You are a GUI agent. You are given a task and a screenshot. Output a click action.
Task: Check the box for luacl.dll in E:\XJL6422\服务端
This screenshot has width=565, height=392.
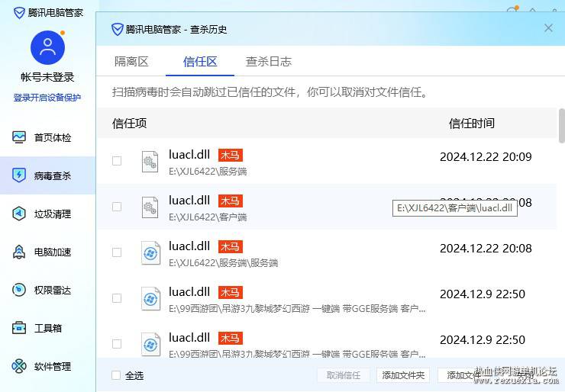click(117, 161)
